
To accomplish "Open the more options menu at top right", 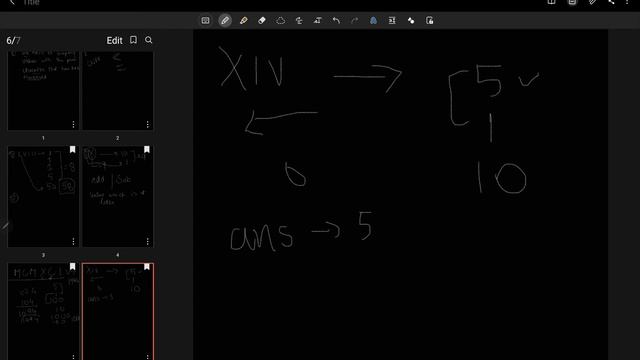I will click(627, 2).
